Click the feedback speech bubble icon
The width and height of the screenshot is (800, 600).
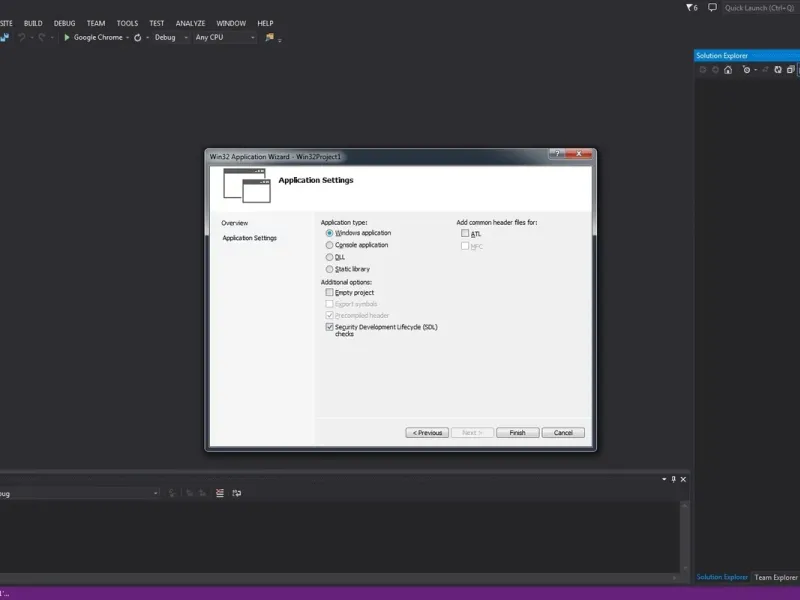tap(712, 8)
